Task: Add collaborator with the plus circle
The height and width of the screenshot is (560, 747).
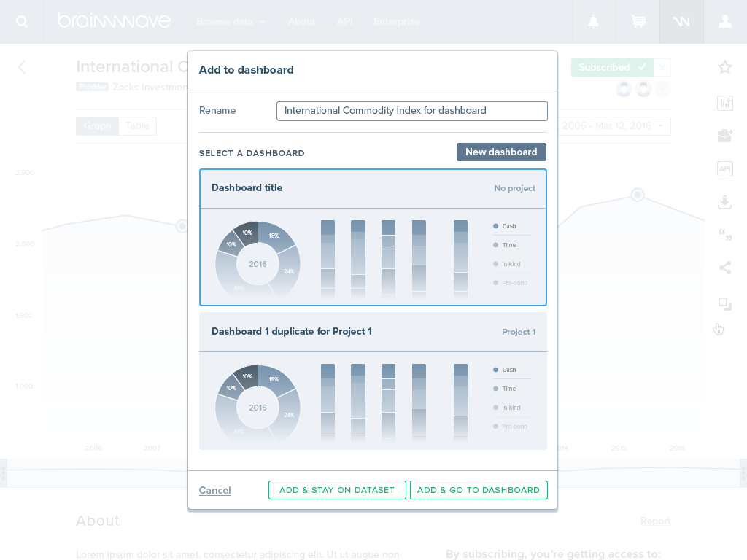Action: coord(662,88)
